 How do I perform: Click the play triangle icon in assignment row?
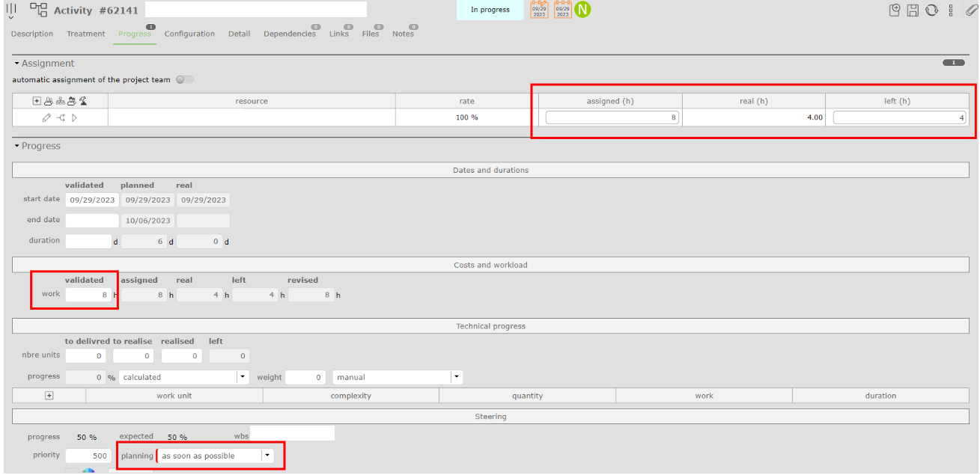74,117
